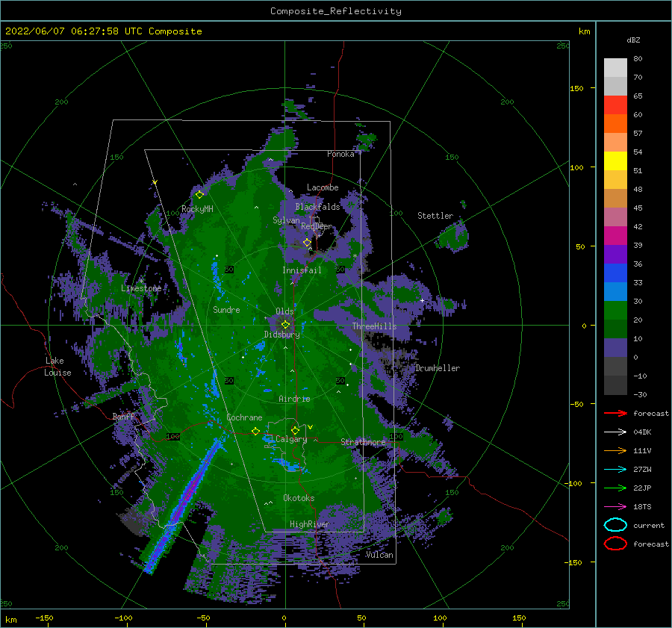Click the Sundre city label
The image size is (672, 628).
coord(226,310)
